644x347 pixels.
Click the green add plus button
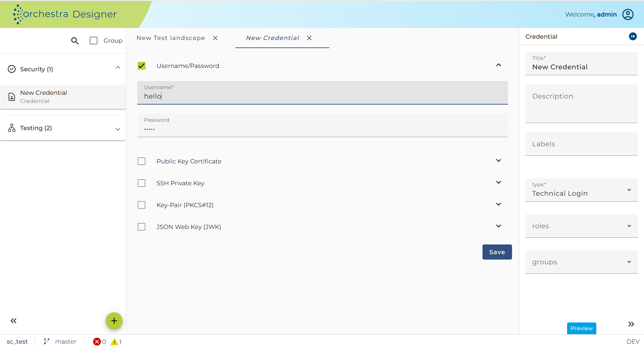tap(114, 321)
